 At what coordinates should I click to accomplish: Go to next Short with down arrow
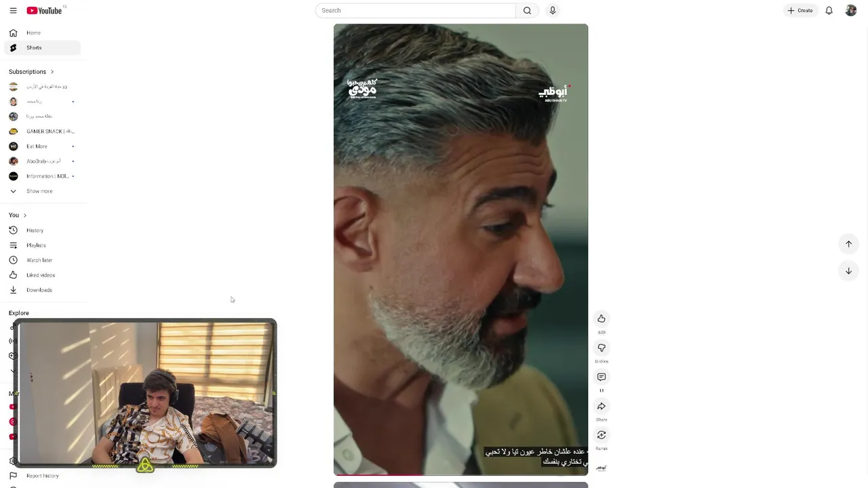pyautogui.click(x=848, y=270)
